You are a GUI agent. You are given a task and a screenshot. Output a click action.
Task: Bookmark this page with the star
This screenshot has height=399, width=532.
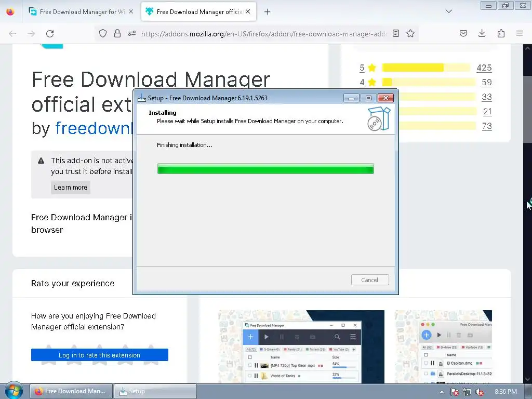coord(410,33)
